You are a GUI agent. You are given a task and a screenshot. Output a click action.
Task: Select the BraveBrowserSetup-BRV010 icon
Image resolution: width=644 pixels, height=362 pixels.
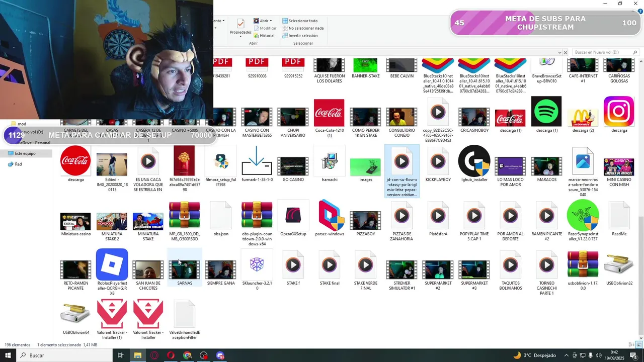[546, 64]
